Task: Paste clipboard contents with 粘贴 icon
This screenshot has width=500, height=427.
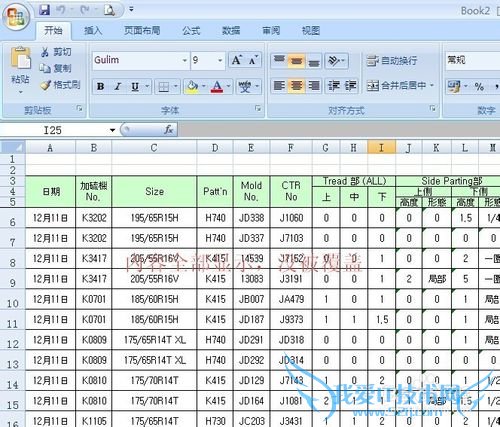Action: (x=21, y=58)
